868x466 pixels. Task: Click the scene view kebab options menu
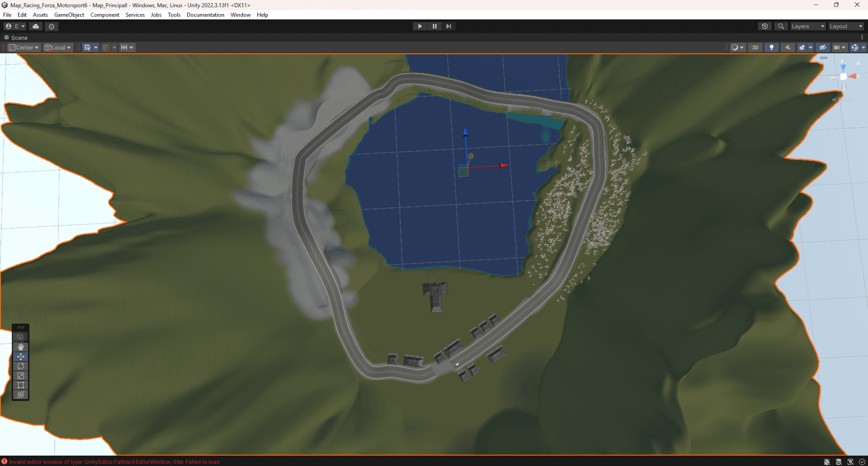pyautogui.click(x=862, y=38)
